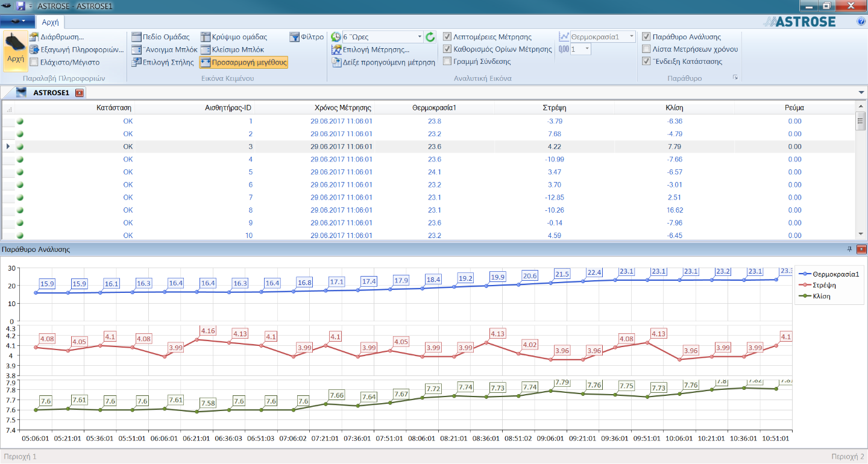The width and height of the screenshot is (868, 464).
Task: Click Επιλογή Στήλης column chooser
Action: [x=163, y=62]
